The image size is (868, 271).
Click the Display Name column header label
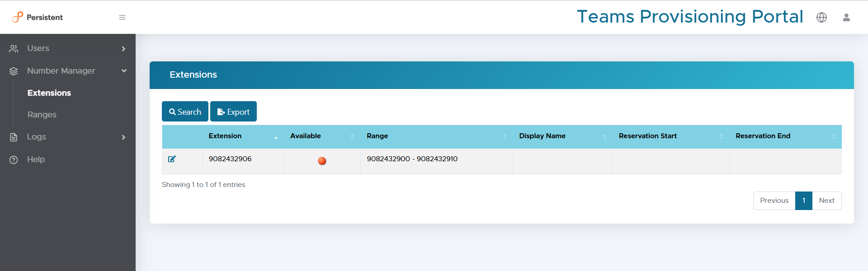pyautogui.click(x=542, y=136)
